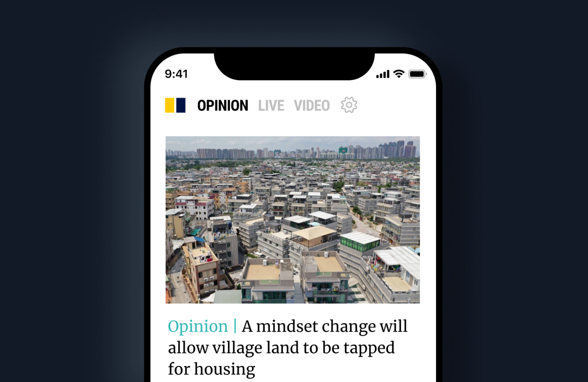Open the village housing aerial photo
Image resolution: width=588 pixels, height=382 pixels.
[293, 220]
